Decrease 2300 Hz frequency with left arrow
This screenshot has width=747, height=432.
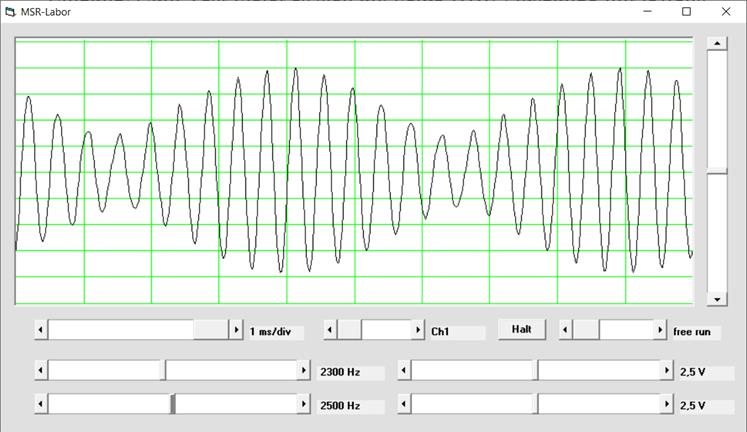40,371
